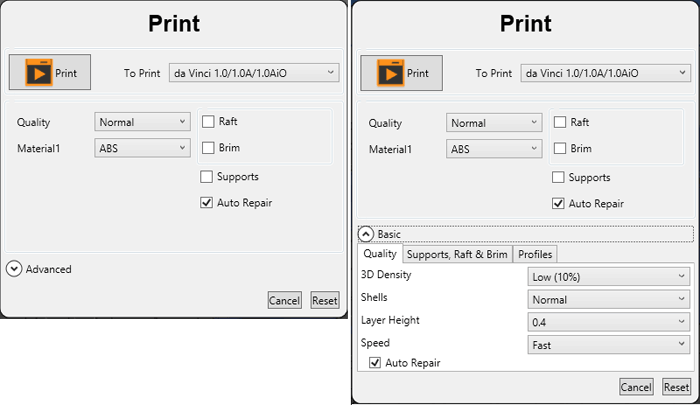Switch to the Profiles tab
The height and width of the screenshot is (405, 700).
[x=535, y=254]
